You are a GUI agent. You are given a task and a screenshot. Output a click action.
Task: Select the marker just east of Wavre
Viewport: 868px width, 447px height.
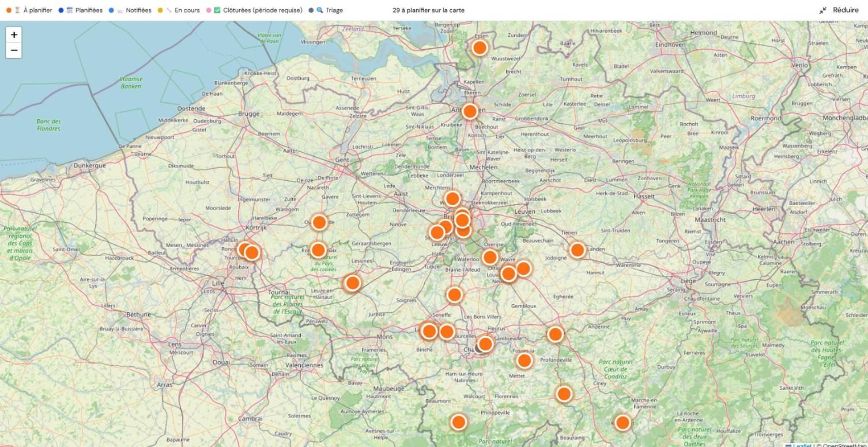[x=523, y=268]
